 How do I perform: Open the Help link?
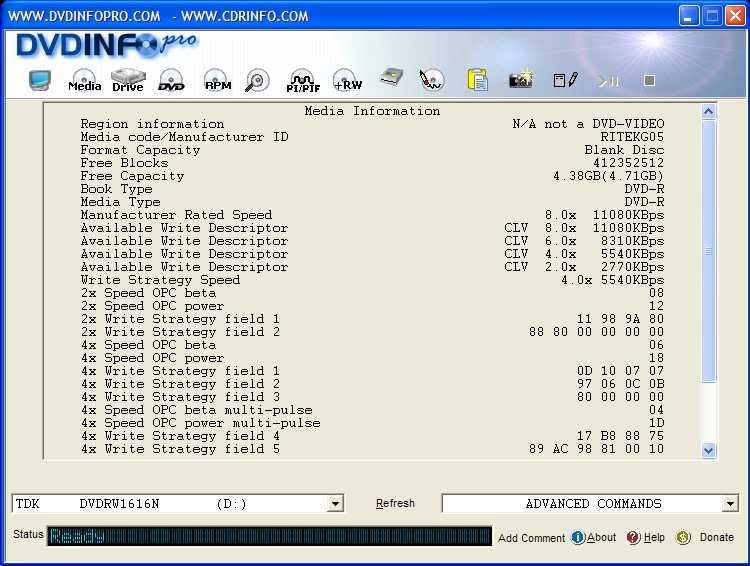click(654, 537)
